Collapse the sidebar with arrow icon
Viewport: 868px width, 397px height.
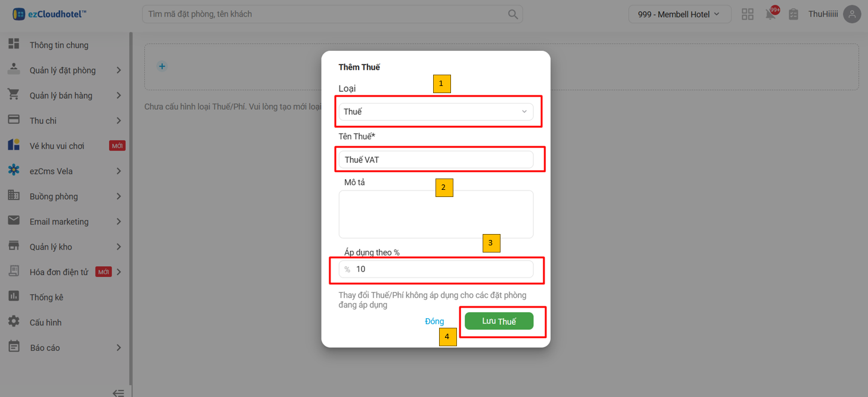pyautogui.click(x=118, y=392)
